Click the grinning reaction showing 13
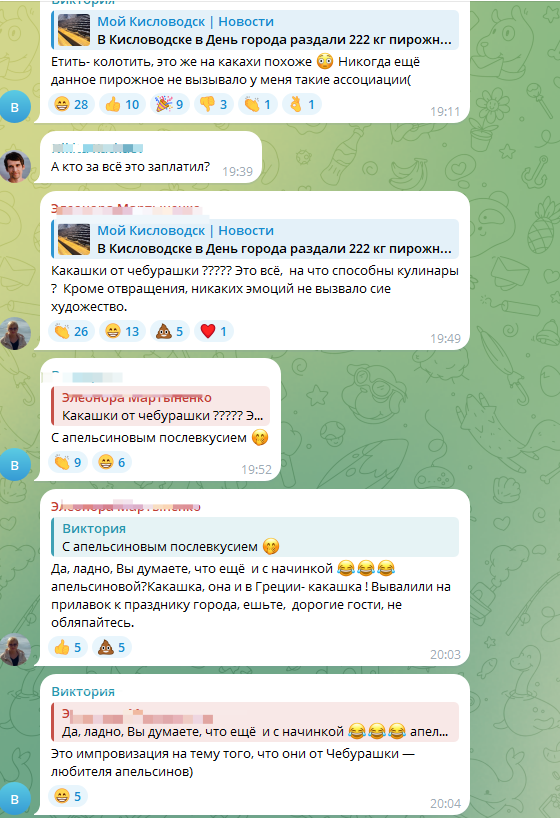Viewport: 560px width, 818px height. click(x=122, y=331)
